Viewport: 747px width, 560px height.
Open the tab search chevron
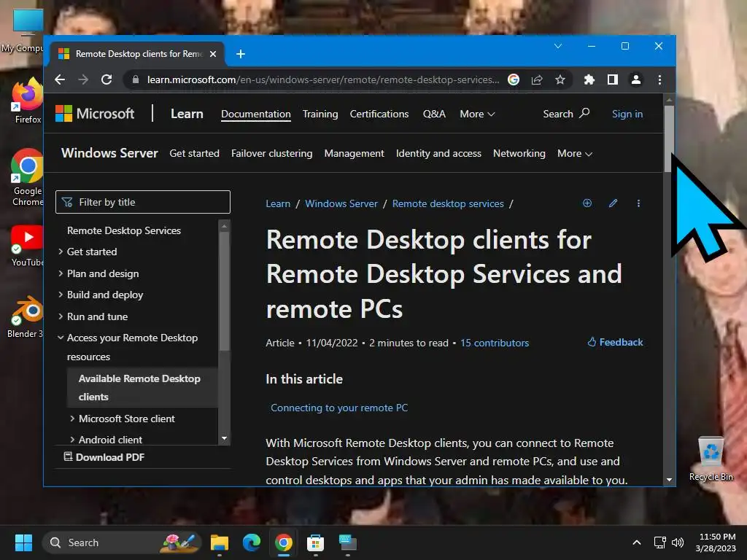click(x=558, y=46)
